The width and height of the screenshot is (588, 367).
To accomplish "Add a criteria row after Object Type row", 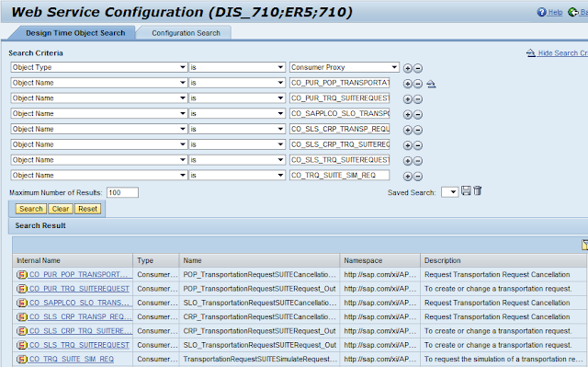I will pos(408,68).
